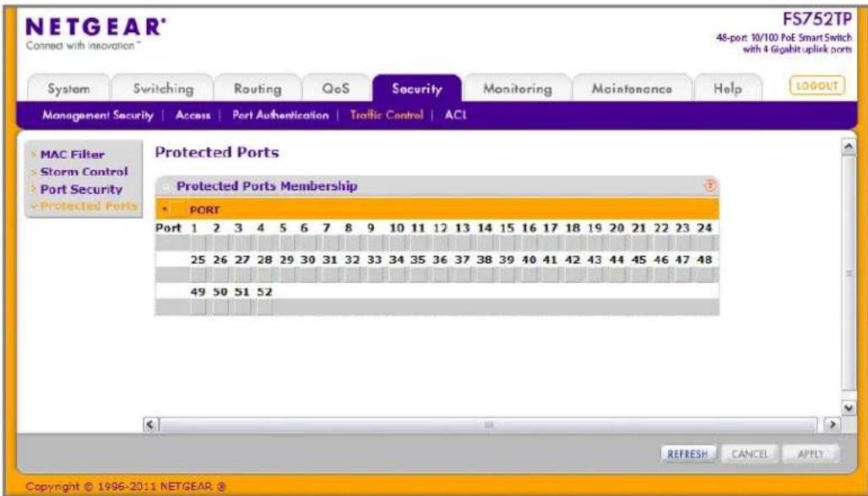Go to Access submenu
This screenshot has width=868, height=496.
(x=193, y=115)
